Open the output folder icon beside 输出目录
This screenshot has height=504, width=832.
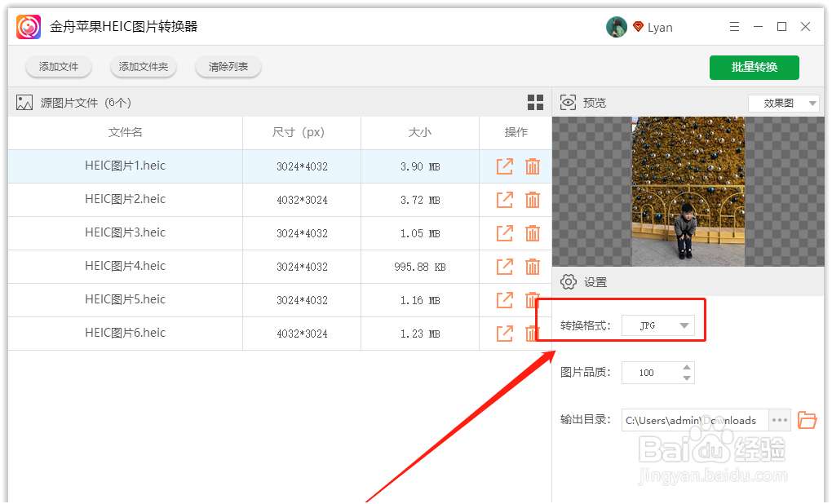807,419
